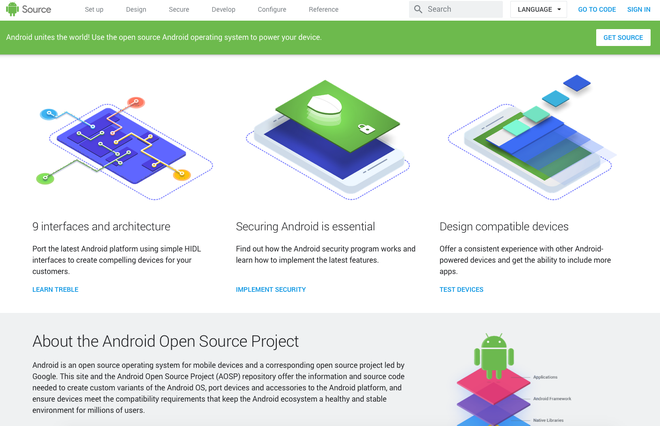Click the 'Design compatible devices' heading
The width and height of the screenshot is (660, 426).
point(504,226)
